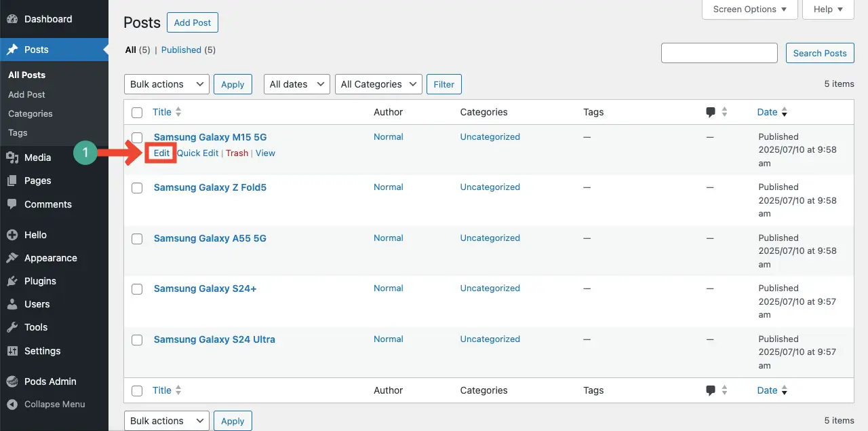Open the Samsung Galaxy A55 5G post title
868x431 pixels.
tap(210, 238)
